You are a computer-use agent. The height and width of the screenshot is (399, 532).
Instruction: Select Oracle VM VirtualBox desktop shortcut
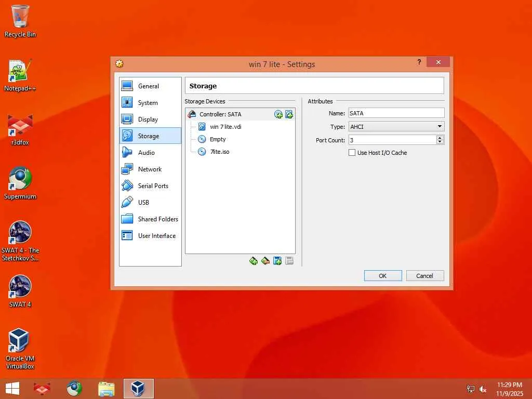click(20, 349)
